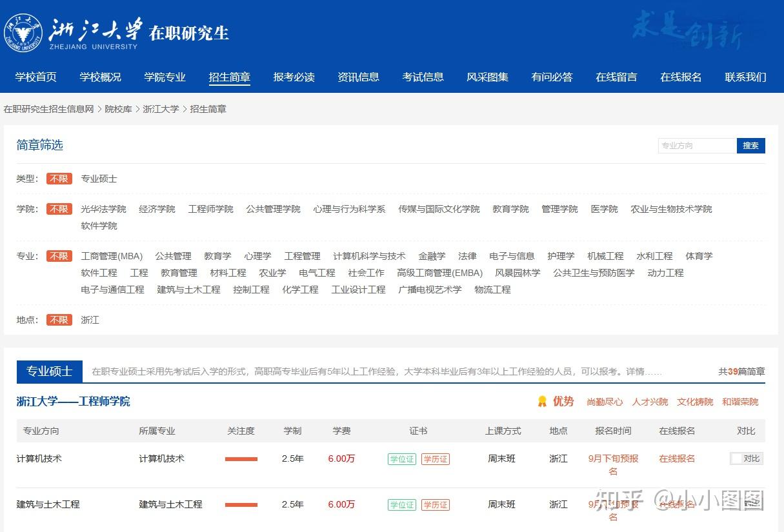Filter major by 工商管理(MBA)
784x532 pixels.
(112, 256)
